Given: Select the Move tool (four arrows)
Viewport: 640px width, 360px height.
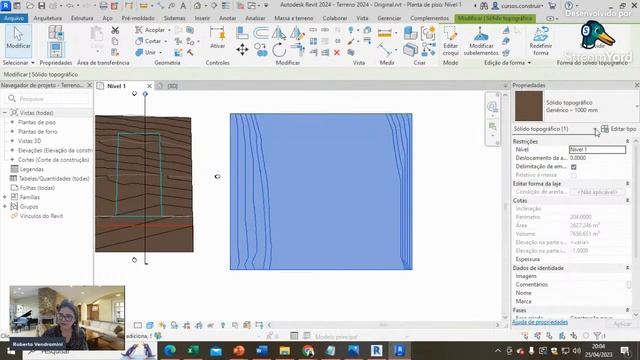Looking at the screenshot, I should click(242, 50).
